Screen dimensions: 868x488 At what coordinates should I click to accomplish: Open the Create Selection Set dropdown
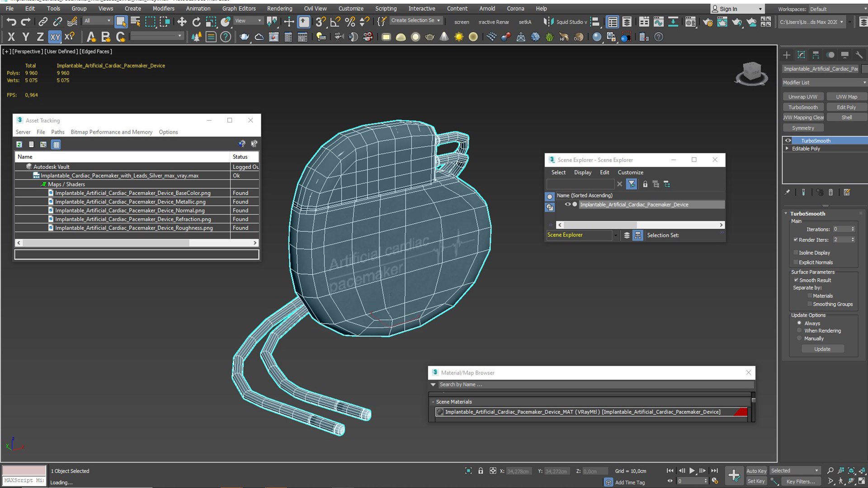pyautogui.click(x=415, y=20)
